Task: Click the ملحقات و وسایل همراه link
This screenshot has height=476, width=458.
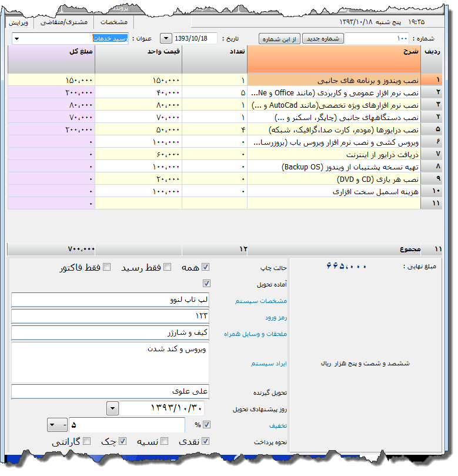Action: point(255,334)
